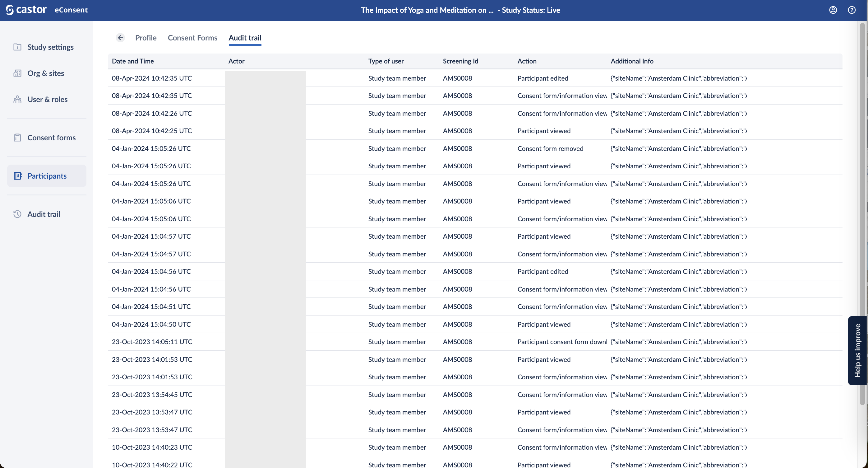Click the Actor column header
The height and width of the screenshot is (468, 868).
click(236, 61)
